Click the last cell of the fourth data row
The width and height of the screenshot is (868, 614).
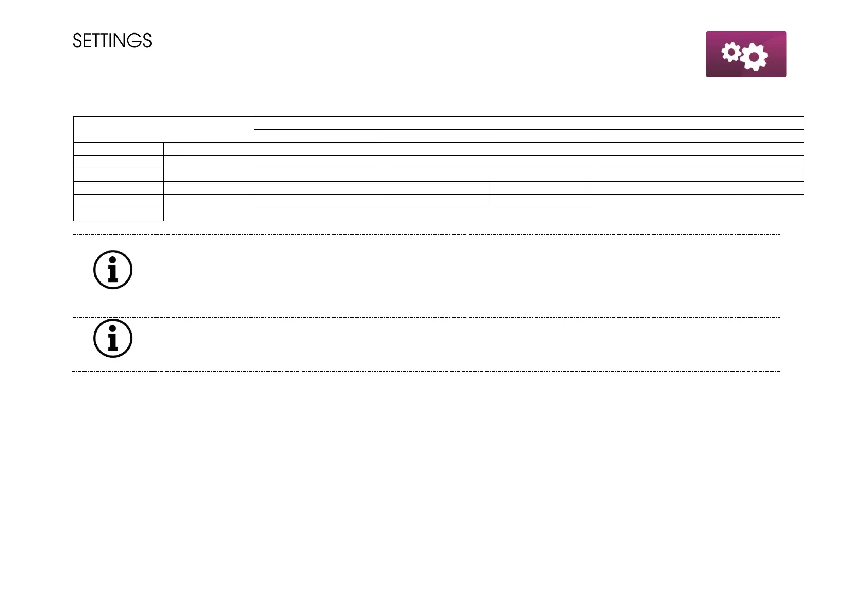pyautogui.click(x=752, y=188)
